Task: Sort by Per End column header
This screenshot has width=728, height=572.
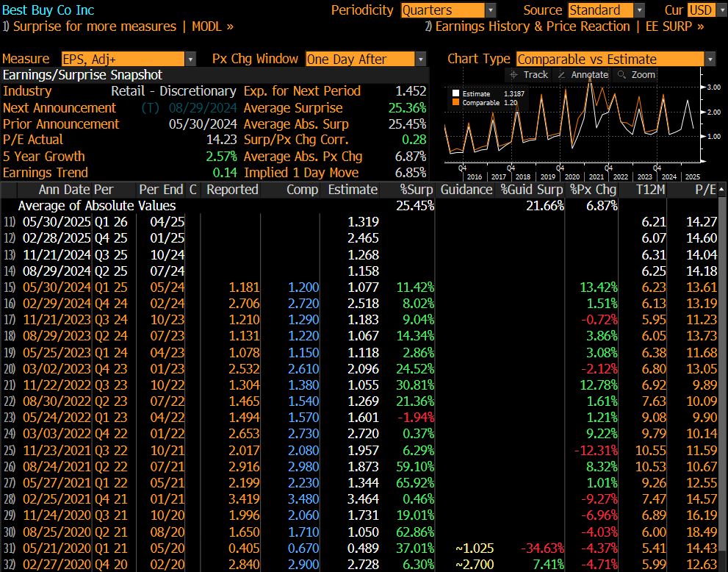Action: [161, 190]
